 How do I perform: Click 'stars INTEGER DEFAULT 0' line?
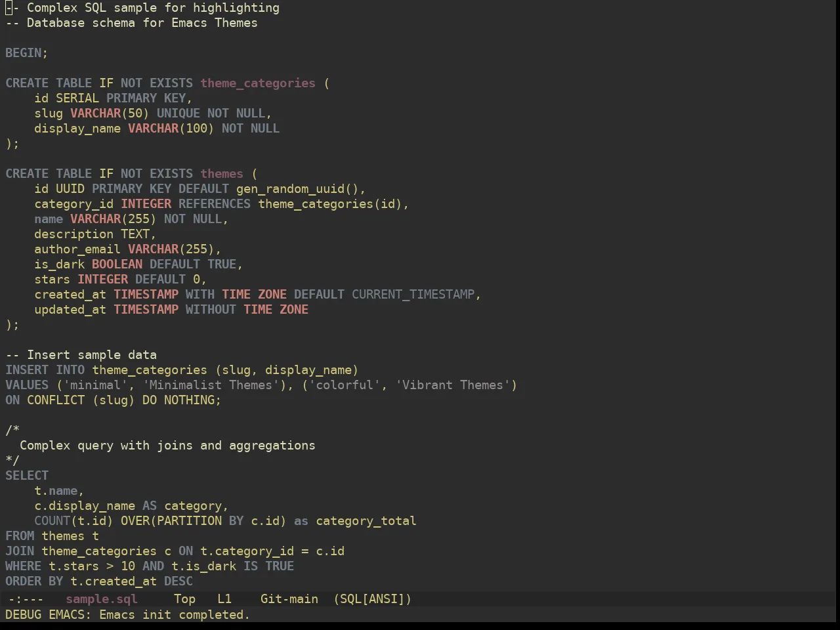click(121, 280)
